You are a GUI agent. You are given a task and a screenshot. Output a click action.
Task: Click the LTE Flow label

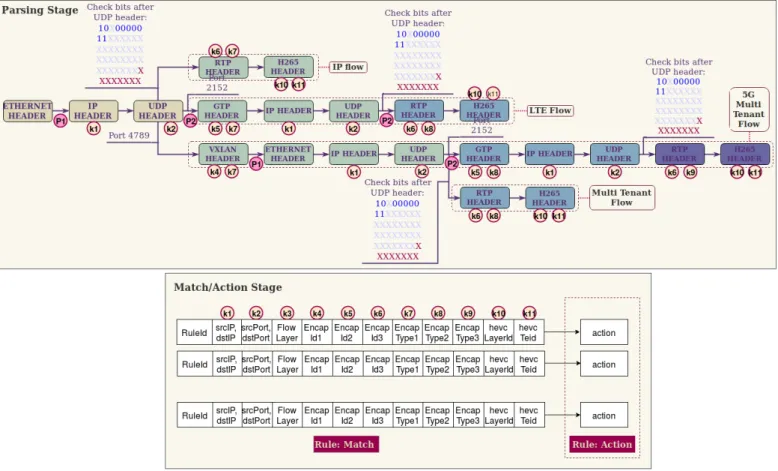pyautogui.click(x=550, y=110)
